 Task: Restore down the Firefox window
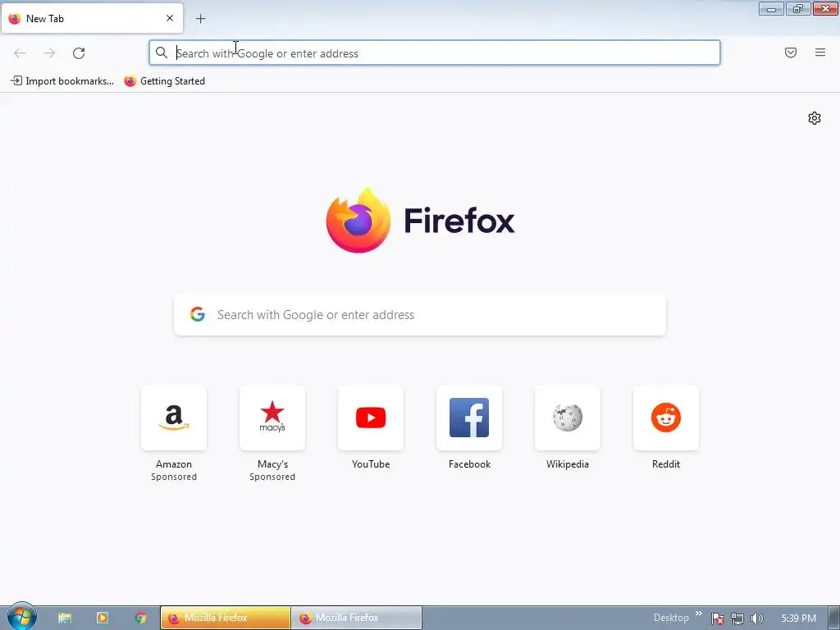point(798,8)
